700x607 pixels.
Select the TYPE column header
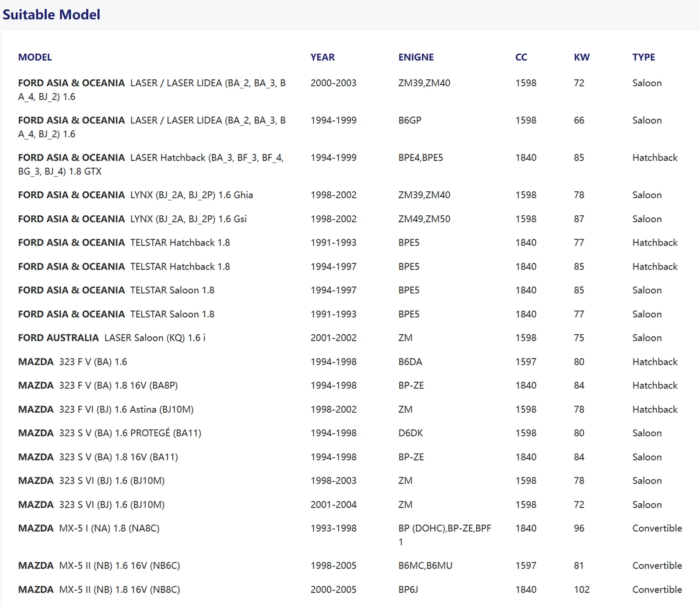(644, 57)
